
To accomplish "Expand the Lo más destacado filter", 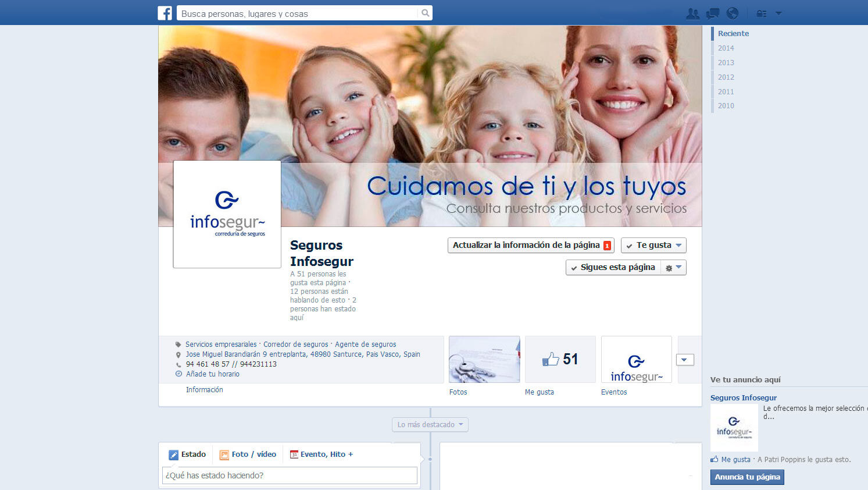I will tap(430, 425).
